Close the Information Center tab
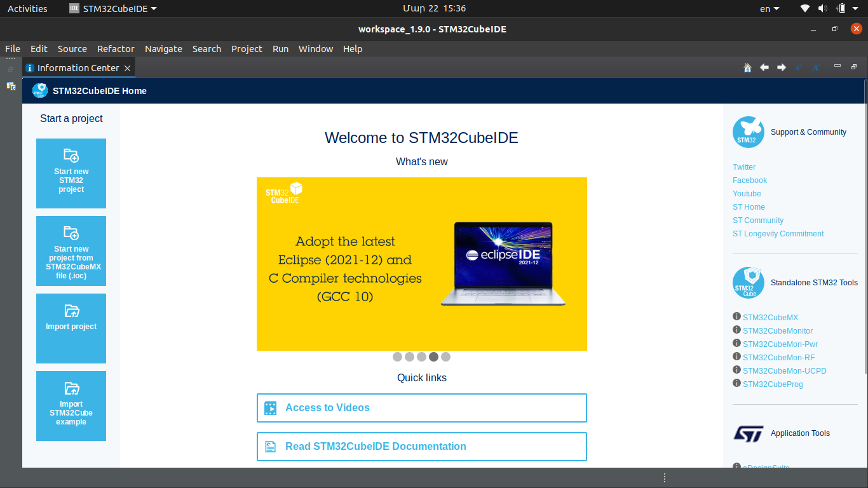The height and width of the screenshot is (488, 868). tap(127, 68)
